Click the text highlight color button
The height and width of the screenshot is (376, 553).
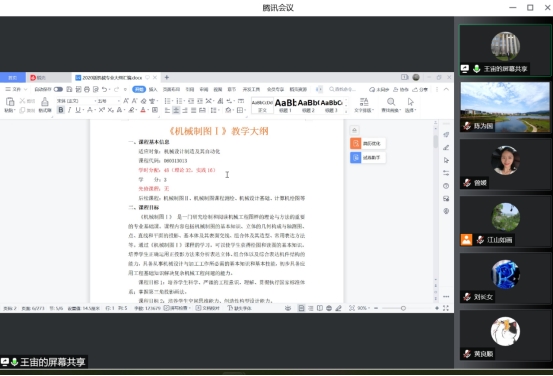(131, 110)
